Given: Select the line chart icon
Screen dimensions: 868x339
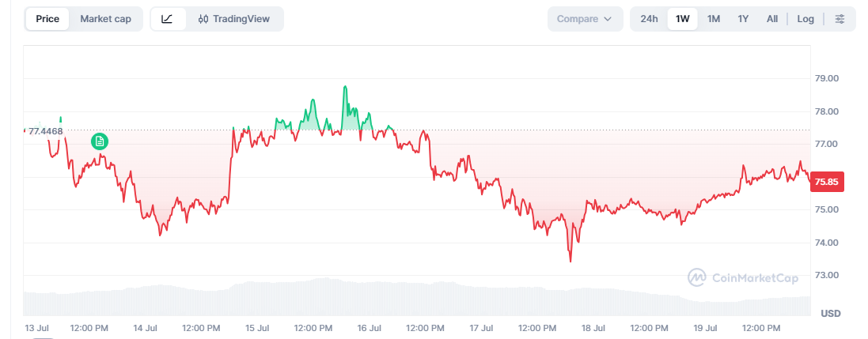Looking at the screenshot, I should click(168, 19).
